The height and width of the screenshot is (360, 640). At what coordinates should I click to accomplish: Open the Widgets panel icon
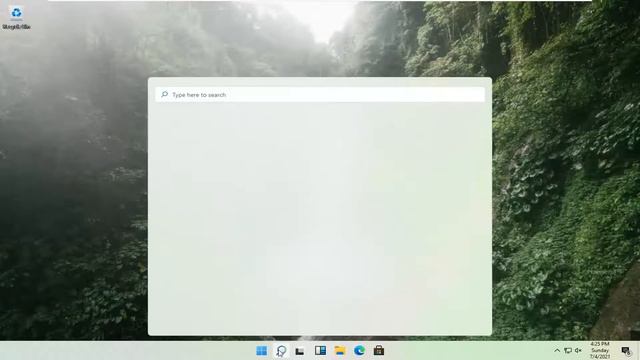click(x=320, y=350)
